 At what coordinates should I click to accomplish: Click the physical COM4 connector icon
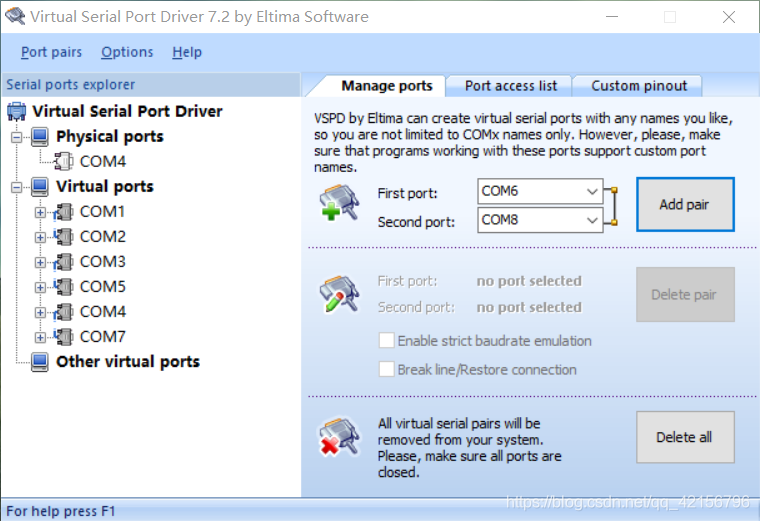coord(64,161)
